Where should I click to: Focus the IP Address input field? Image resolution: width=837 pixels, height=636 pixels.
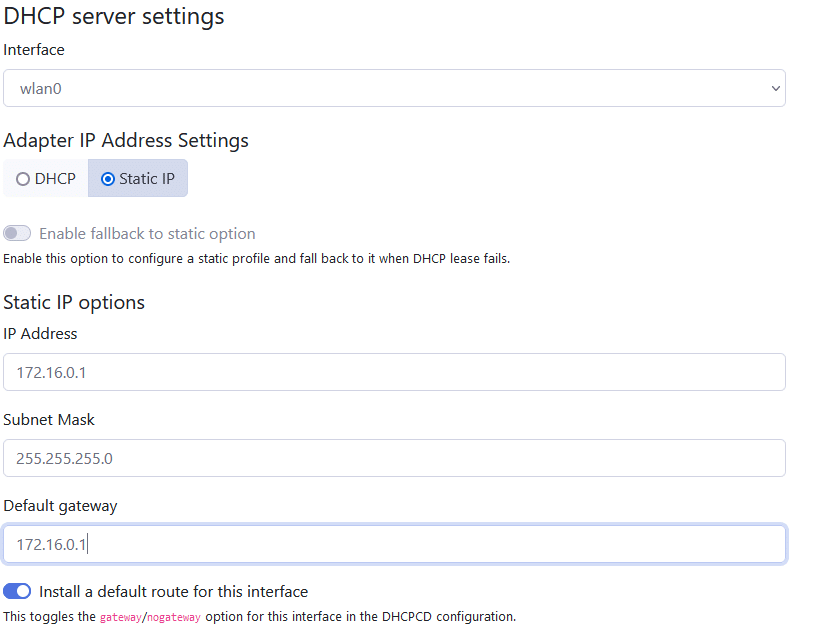pos(393,372)
